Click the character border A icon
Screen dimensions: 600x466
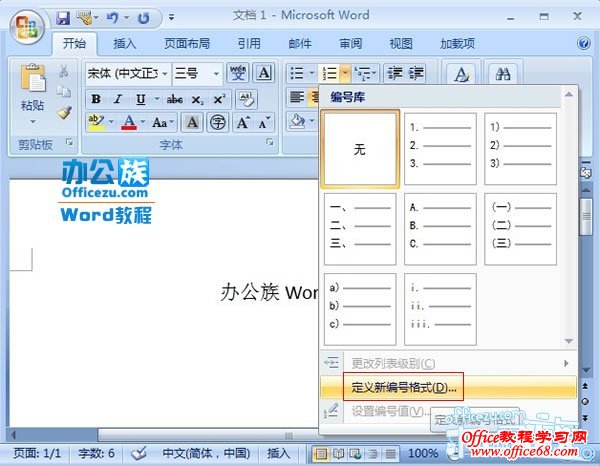(x=264, y=73)
